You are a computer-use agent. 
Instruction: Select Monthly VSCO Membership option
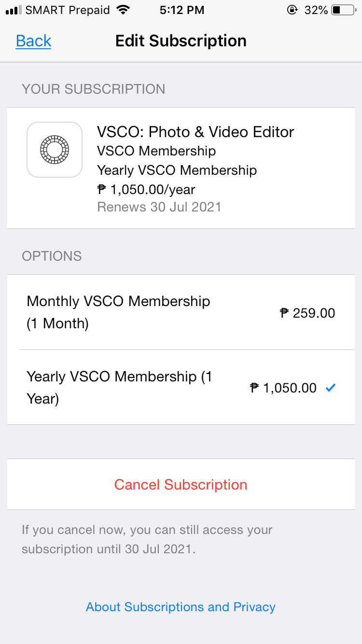point(118,312)
